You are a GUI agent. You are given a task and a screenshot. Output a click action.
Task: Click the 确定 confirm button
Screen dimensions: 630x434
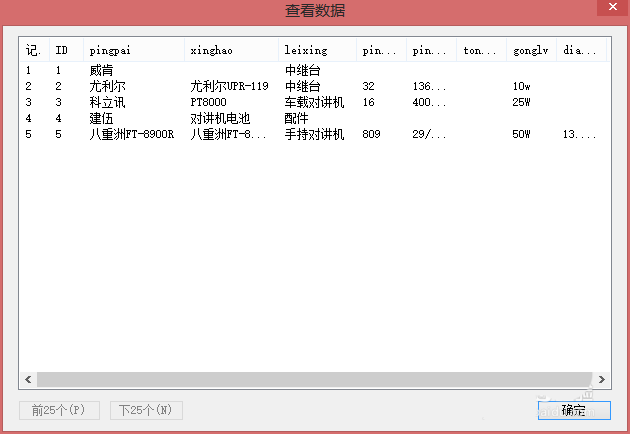pyautogui.click(x=574, y=410)
